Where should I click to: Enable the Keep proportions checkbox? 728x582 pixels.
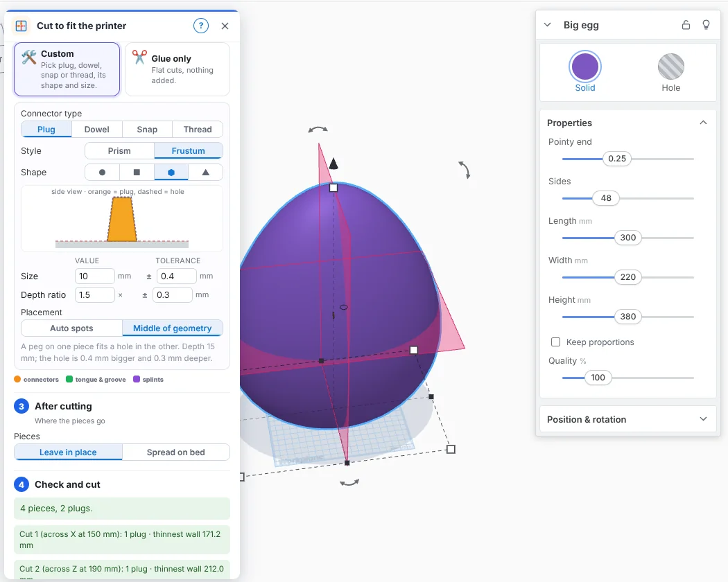556,342
